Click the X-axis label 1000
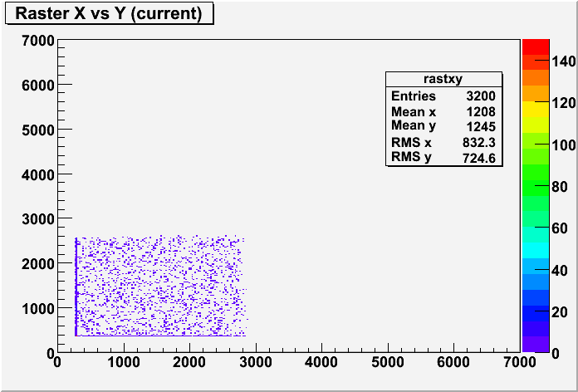The image size is (578, 392). (x=124, y=362)
